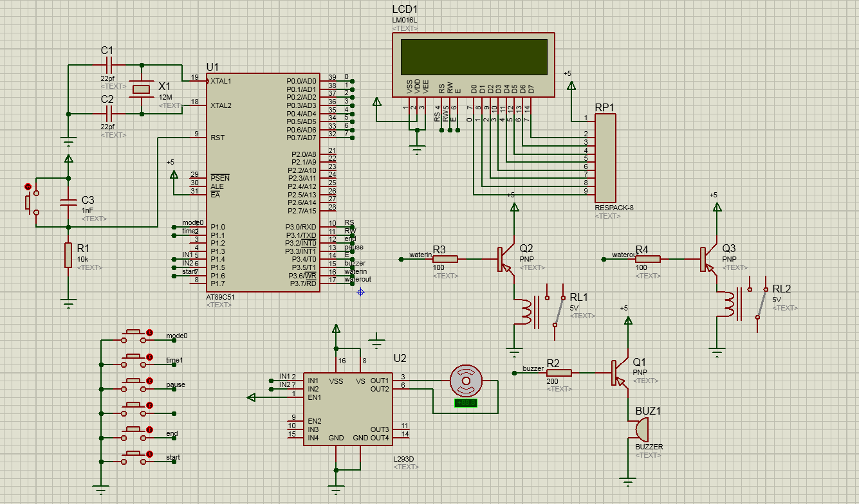
Task: Select capacitor C3 symbol
Action: tap(69, 202)
